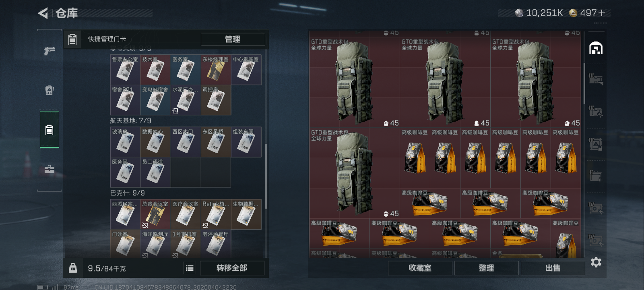Image resolution: width=644 pixels, height=290 pixels.
Task: Open the briefcase sidebar tab
Action: [49, 169]
